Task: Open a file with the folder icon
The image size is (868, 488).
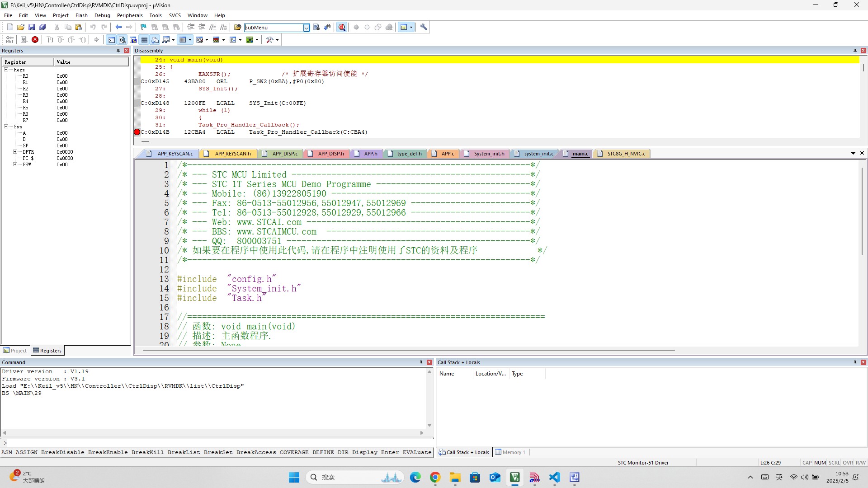Action: click(21, 28)
